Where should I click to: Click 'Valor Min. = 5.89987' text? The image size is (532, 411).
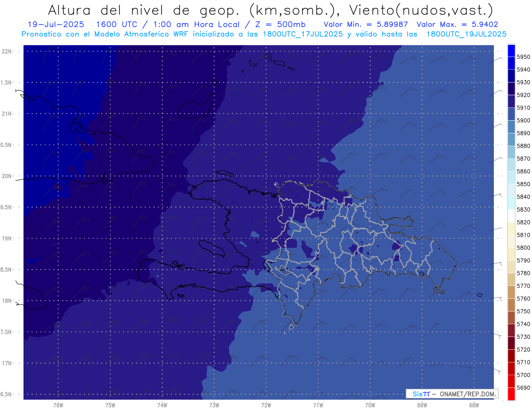click(366, 25)
